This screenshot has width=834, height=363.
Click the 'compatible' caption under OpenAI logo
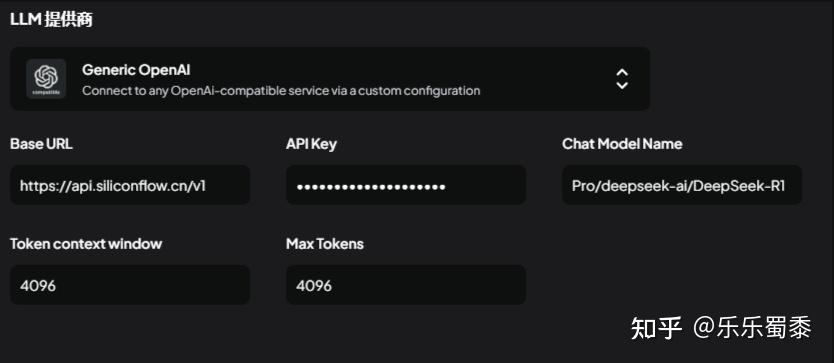click(46, 93)
